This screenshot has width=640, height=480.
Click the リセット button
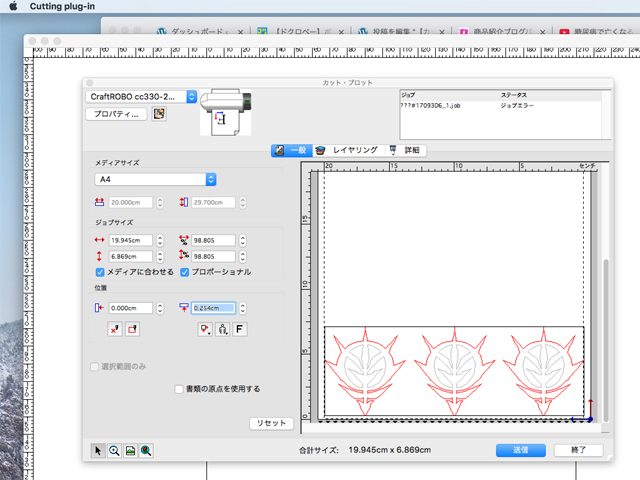coord(271,423)
